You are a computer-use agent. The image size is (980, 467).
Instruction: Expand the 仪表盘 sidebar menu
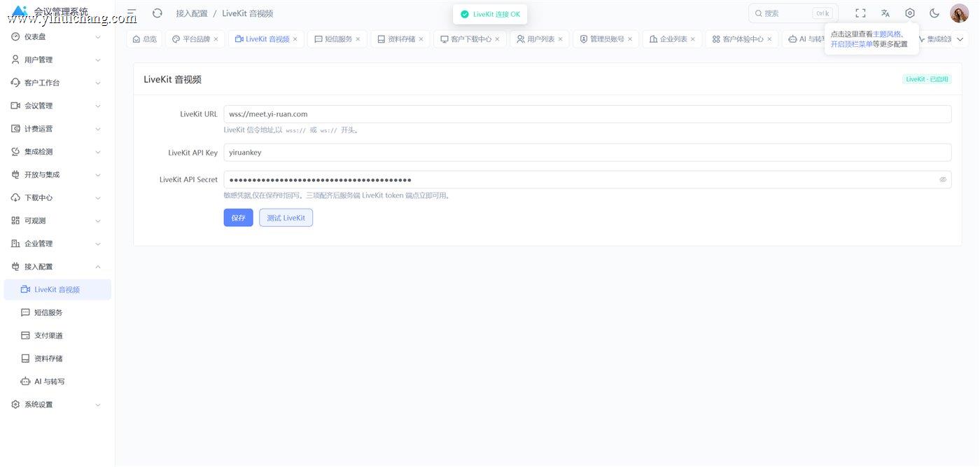[57, 37]
